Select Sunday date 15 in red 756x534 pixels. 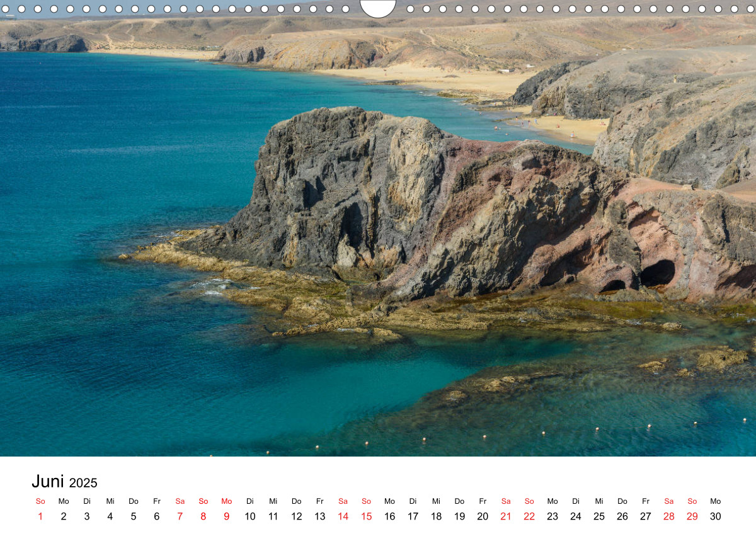[x=367, y=516]
